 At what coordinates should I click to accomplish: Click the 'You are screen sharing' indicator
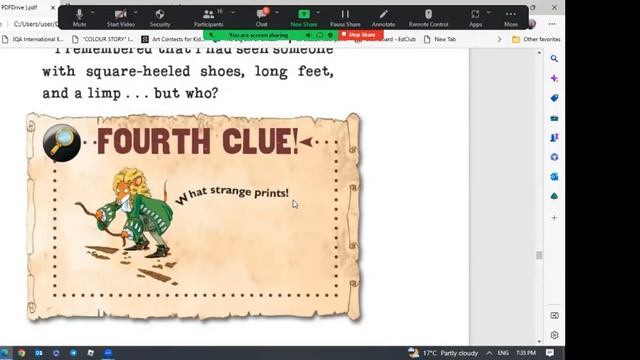point(258,36)
